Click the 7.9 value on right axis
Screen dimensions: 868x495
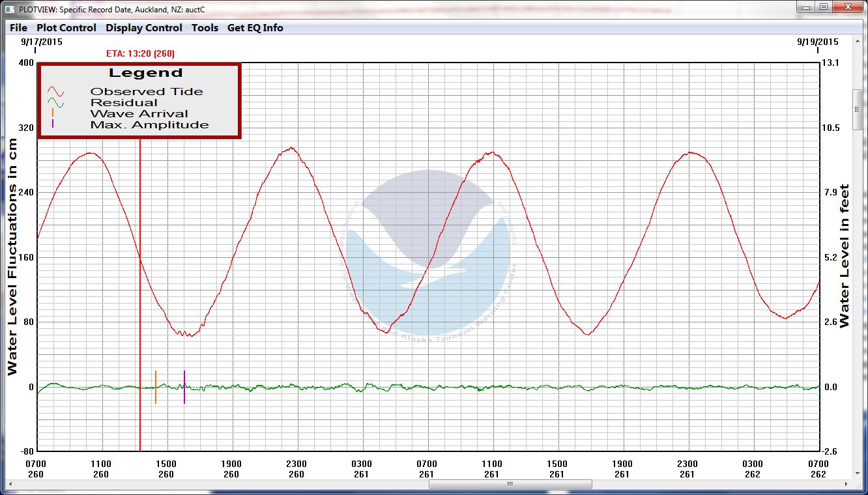[830, 192]
